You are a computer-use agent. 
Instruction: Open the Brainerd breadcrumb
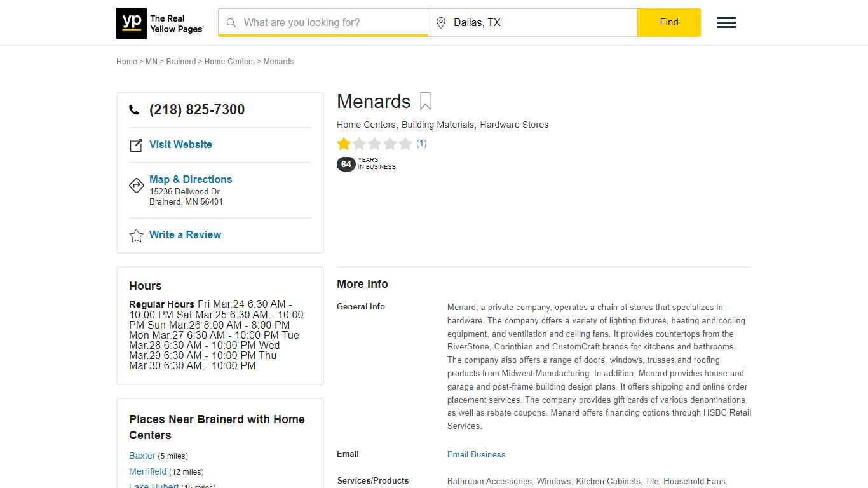(x=181, y=62)
